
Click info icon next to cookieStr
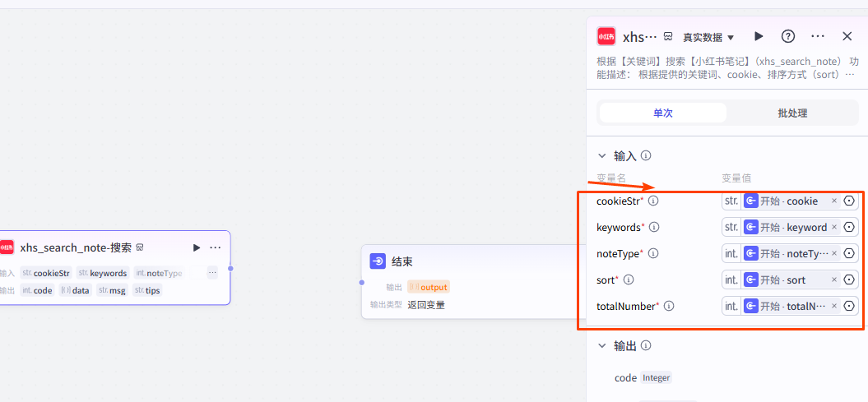[654, 201]
